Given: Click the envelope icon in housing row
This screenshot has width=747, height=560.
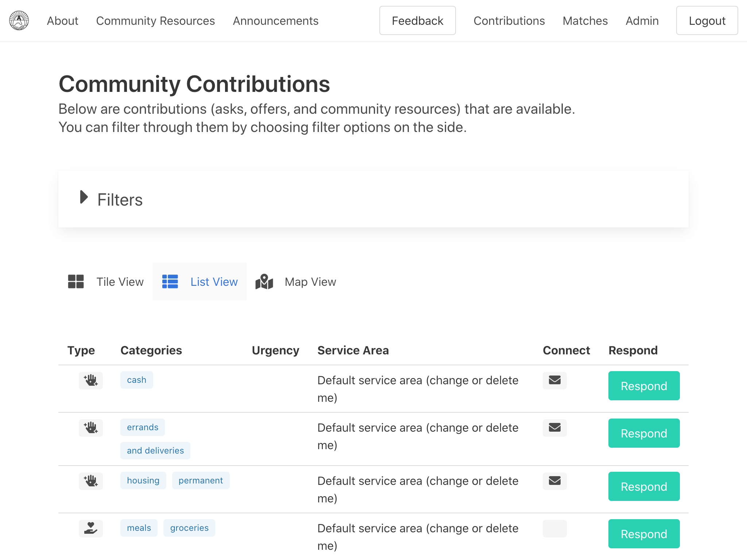Looking at the screenshot, I should coord(554,481).
